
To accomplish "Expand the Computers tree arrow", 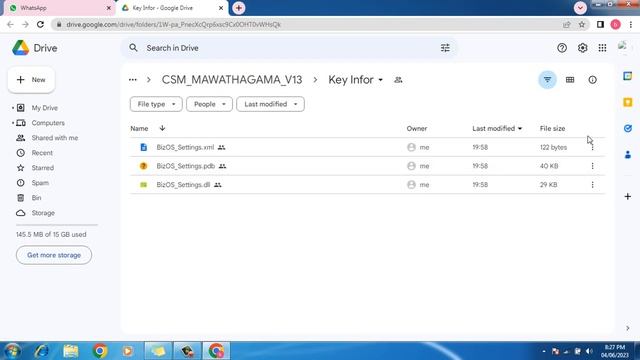I will click(13, 123).
